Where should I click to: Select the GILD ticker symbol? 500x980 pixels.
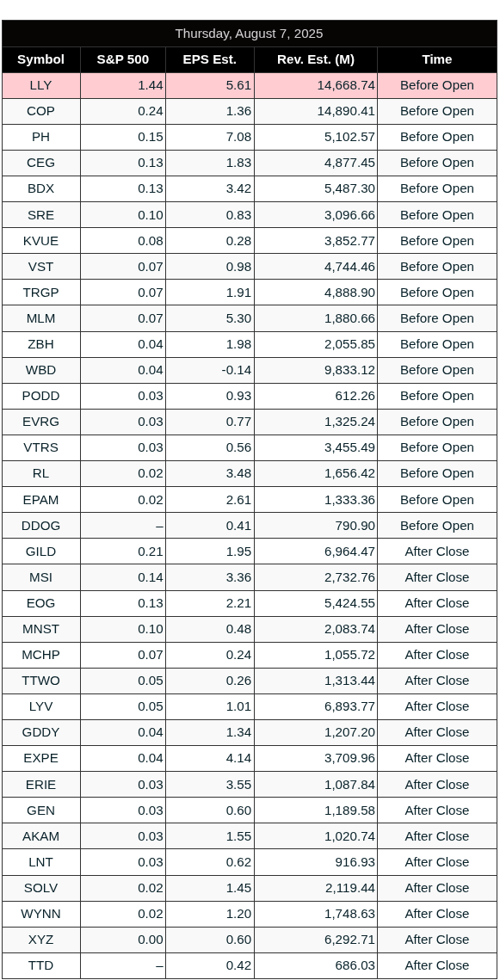tap(40, 552)
